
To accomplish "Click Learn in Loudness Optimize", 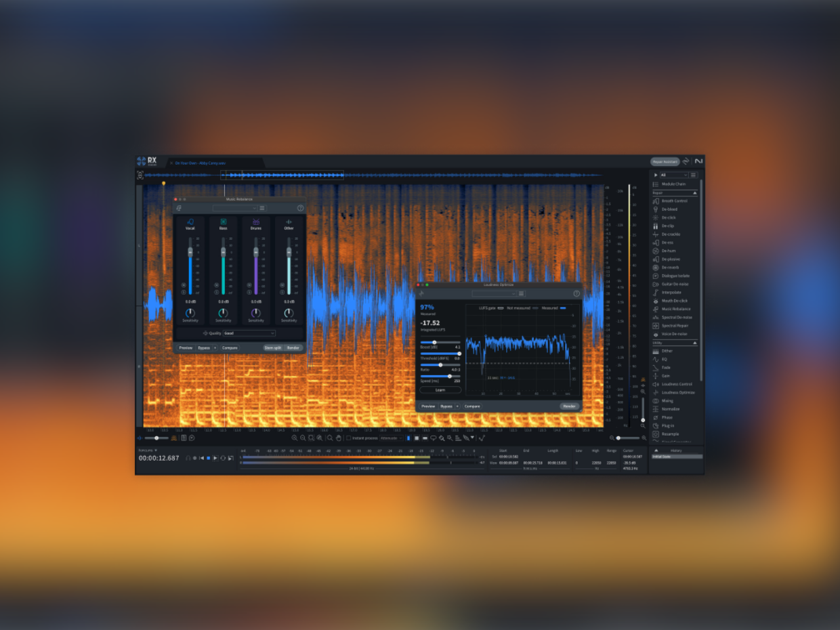I will click(440, 390).
